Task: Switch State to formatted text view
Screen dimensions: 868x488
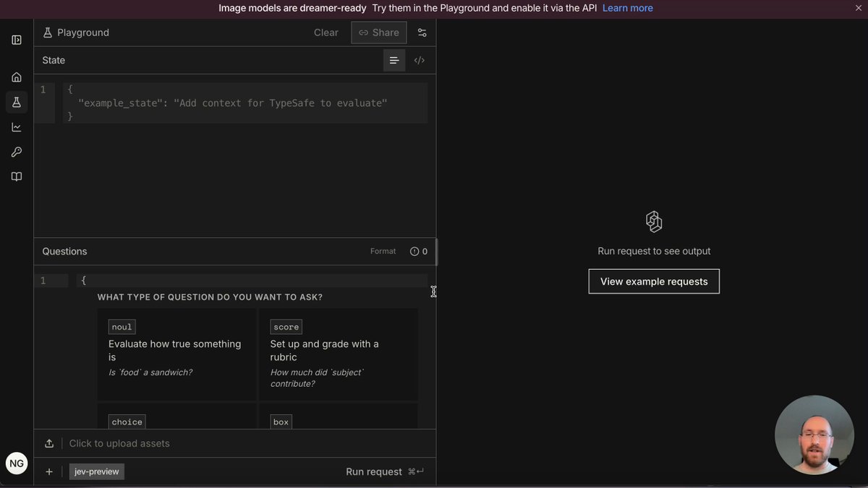Action: (x=394, y=60)
